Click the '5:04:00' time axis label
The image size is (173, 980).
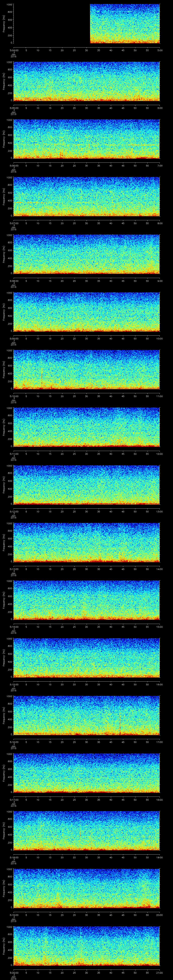pyautogui.click(x=14, y=50)
